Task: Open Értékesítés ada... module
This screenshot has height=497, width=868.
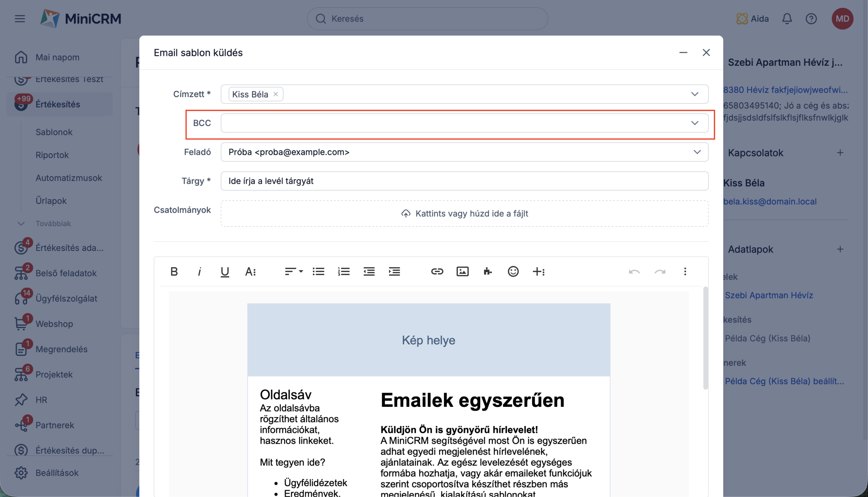Action: pos(59,247)
